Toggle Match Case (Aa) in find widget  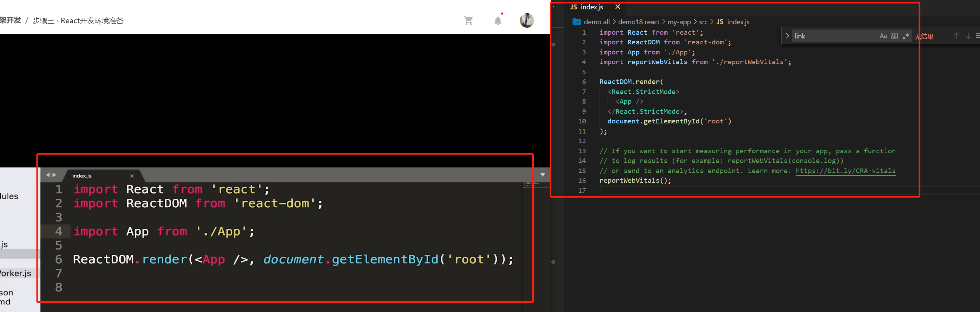[883, 36]
